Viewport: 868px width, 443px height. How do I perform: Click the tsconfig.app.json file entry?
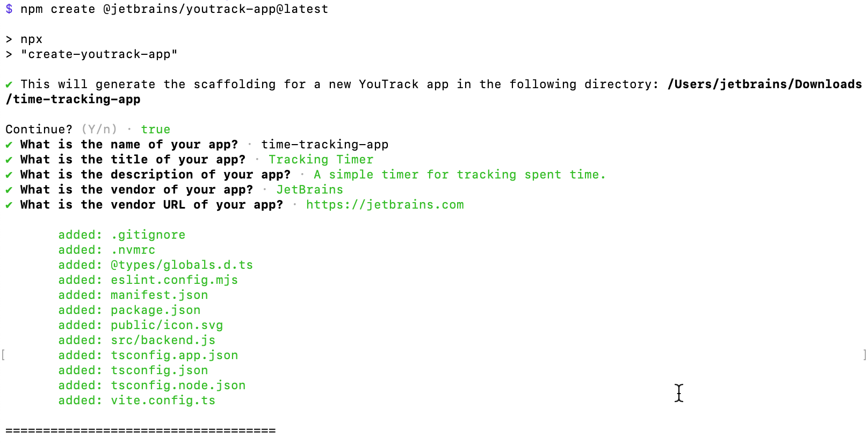174,355
